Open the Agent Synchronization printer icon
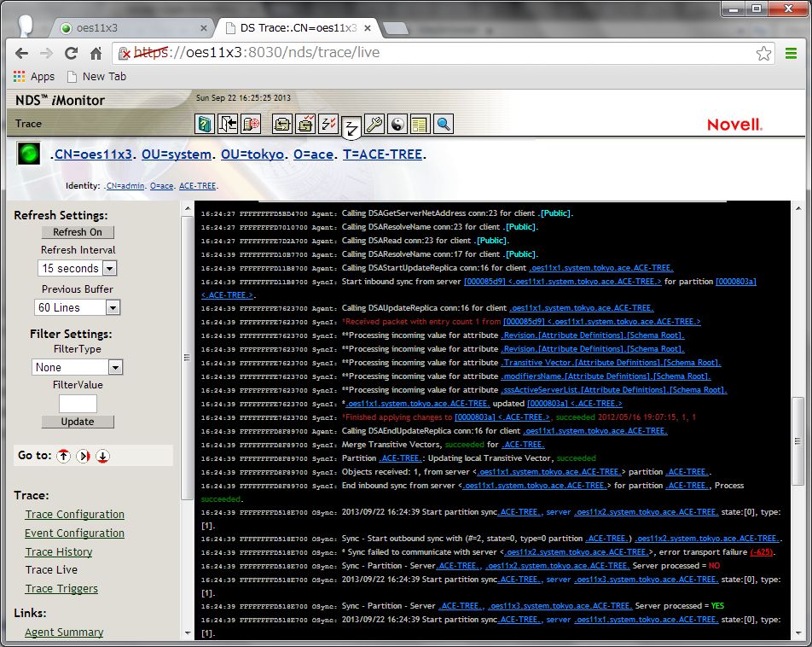The height and width of the screenshot is (647, 812). pos(282,125)
